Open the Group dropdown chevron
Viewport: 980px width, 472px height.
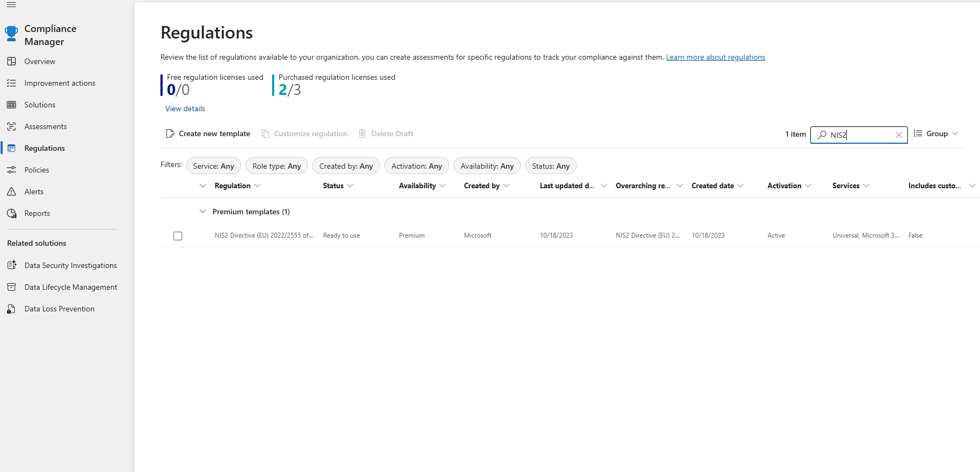[955, 133]
